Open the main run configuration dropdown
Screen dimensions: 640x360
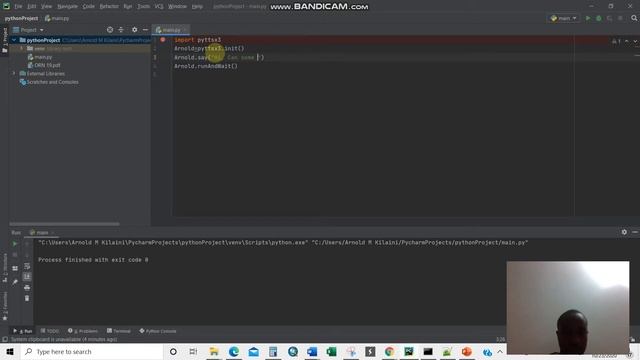[563, 18]
